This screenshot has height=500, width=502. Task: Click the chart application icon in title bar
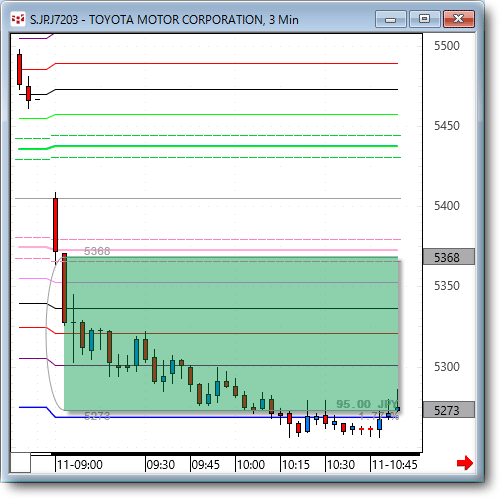click(x=18, y=19)
